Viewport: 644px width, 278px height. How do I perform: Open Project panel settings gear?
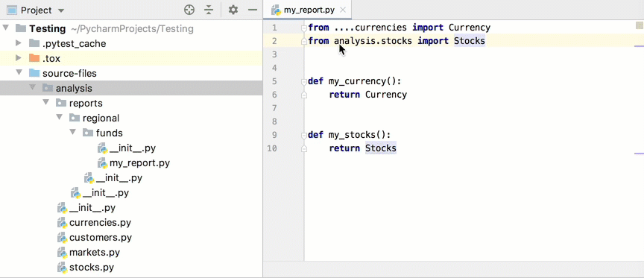(x=233, y=10)
